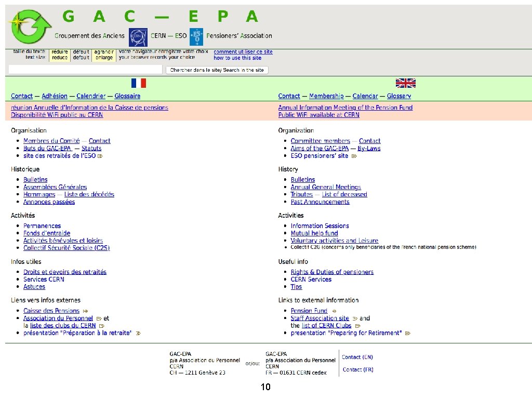532x399 pixels.
Task: Open 'Fonds d'entraide' link
Action: point(47,233)
